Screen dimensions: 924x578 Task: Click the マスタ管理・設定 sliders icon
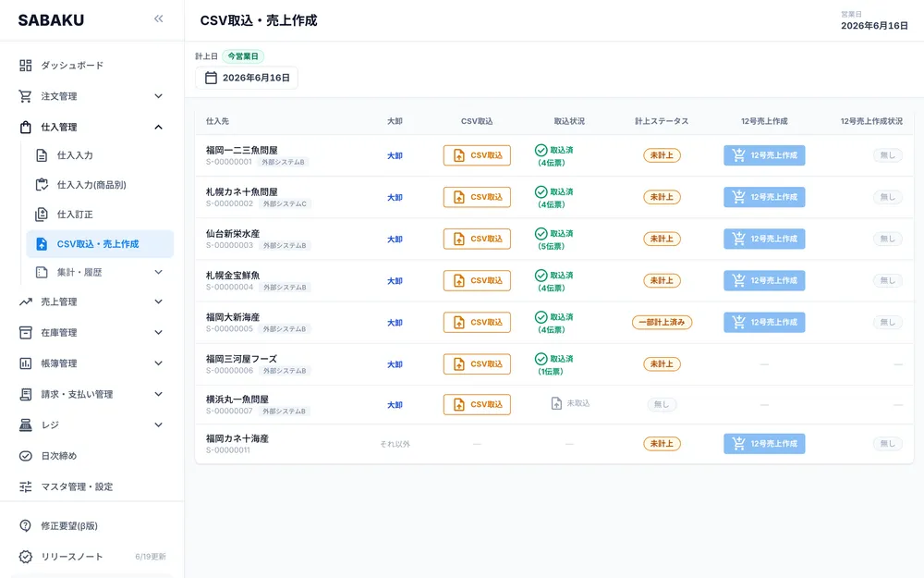(x=25, y=486)
